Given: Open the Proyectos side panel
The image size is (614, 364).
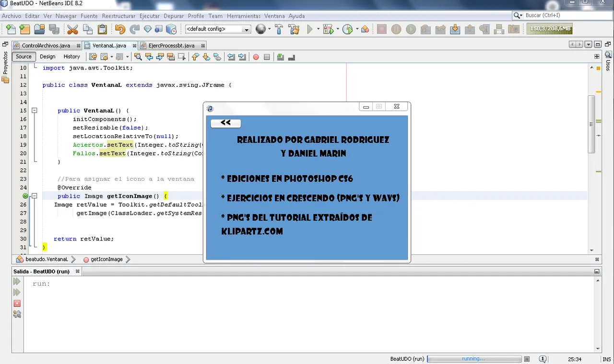Looking at the screenshot, I should tap(5, 63).
